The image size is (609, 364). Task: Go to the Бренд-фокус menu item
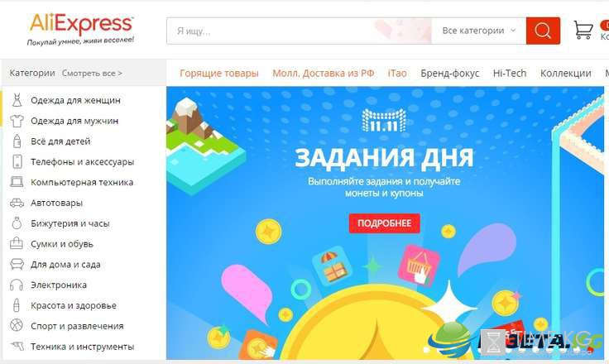click(450, 74)
